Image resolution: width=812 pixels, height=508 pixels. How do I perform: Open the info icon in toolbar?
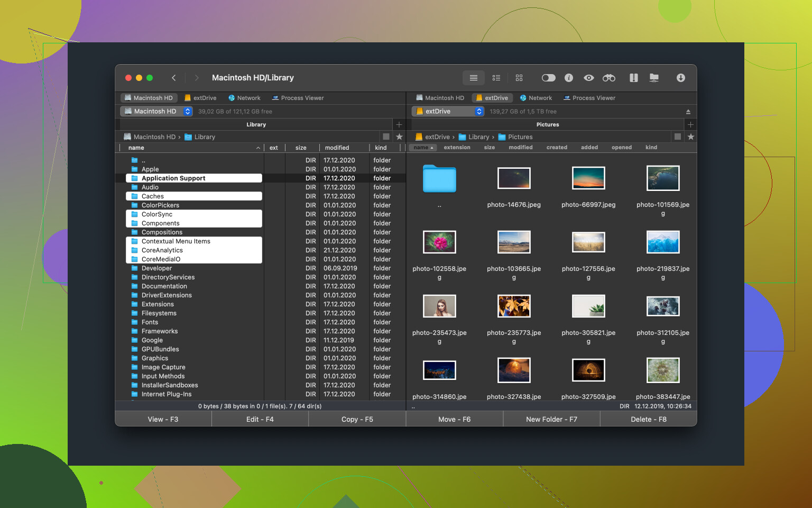pos(569,78)
